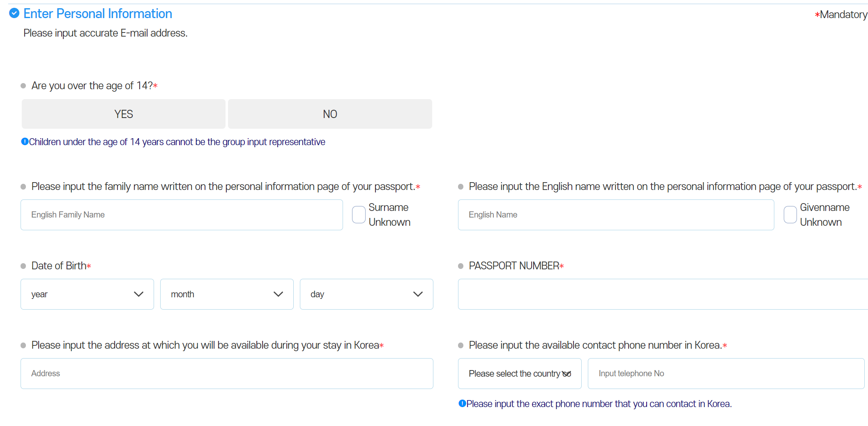Click the English Name input field
This screenshot has width=868, height=426.
[615, 214]
